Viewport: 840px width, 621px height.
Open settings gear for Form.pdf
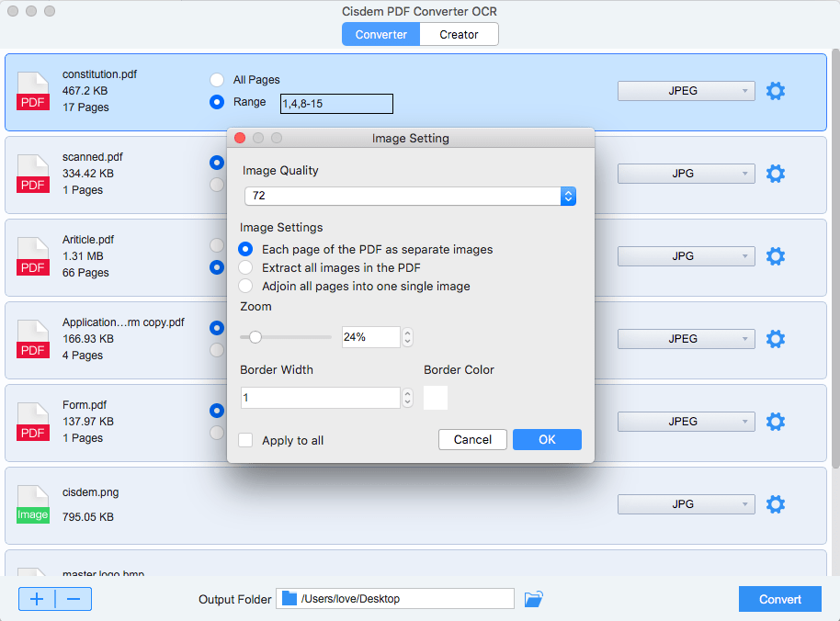tap(775, 422)
